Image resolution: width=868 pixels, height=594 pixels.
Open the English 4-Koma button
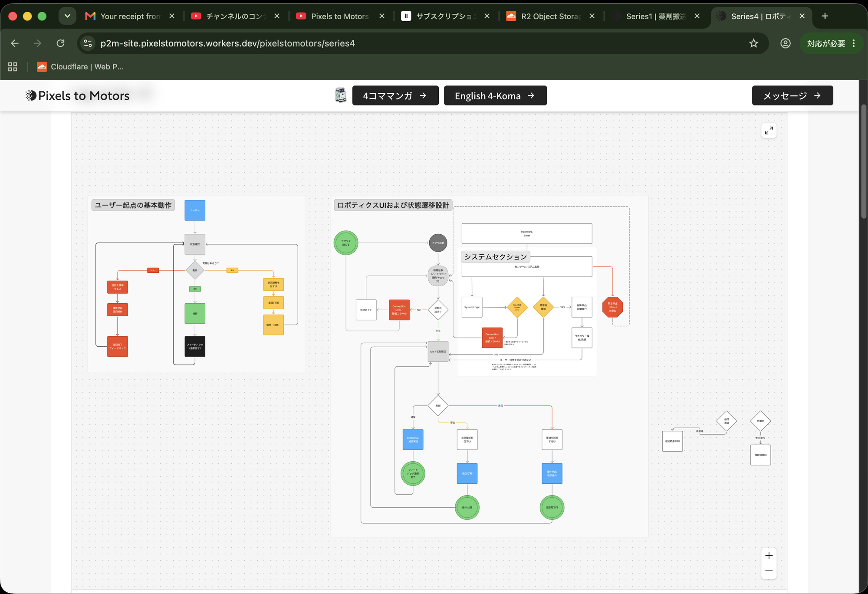click(x=495, y=95)
